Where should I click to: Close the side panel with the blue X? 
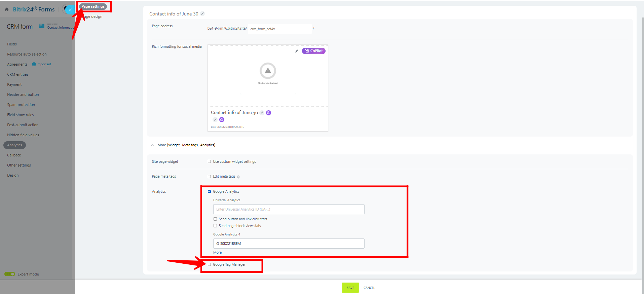click(70, 10)
